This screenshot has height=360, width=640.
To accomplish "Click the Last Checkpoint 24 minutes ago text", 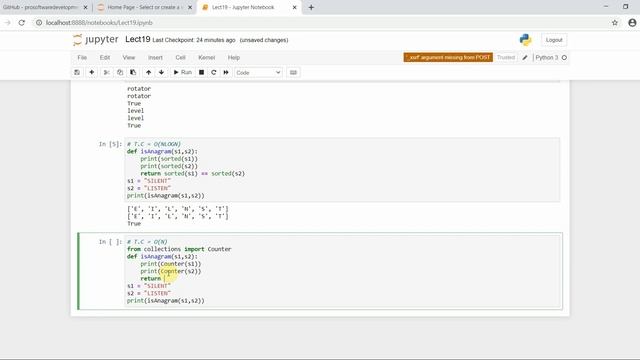I will tap(194, 40).
